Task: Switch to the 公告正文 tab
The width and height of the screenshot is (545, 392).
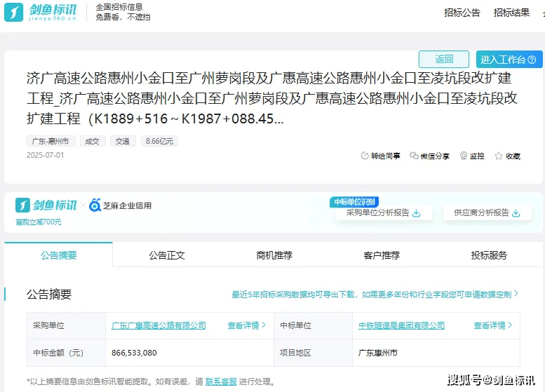Action: [x=167, y=255]
